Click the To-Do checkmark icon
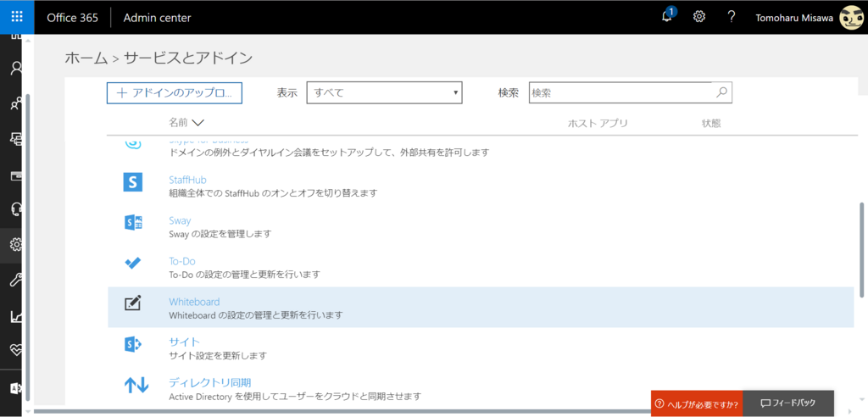This screenshot has height=417, width=868. 133,263
